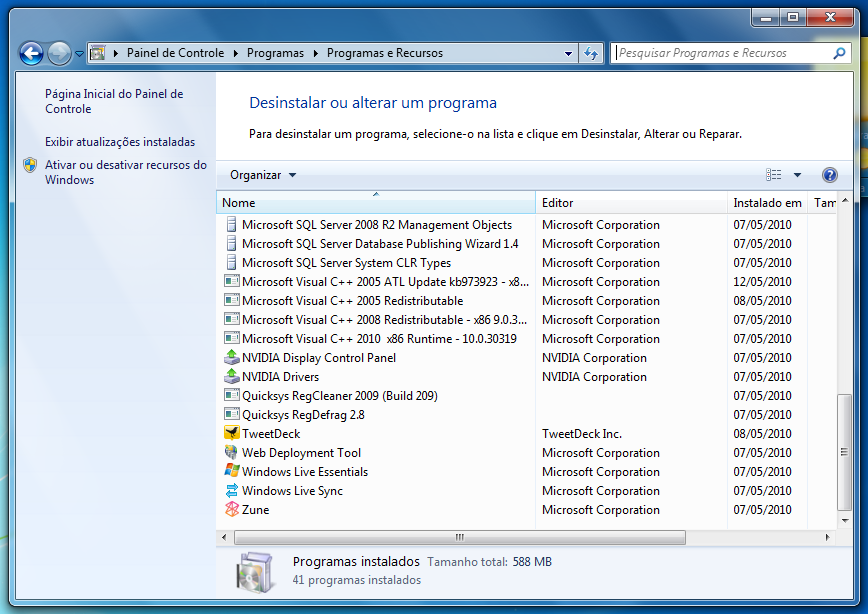This screenshot has height=614, width=868.
Task: Click the horizontal scrollbar thumb
Action: click(x=459, y=537)
